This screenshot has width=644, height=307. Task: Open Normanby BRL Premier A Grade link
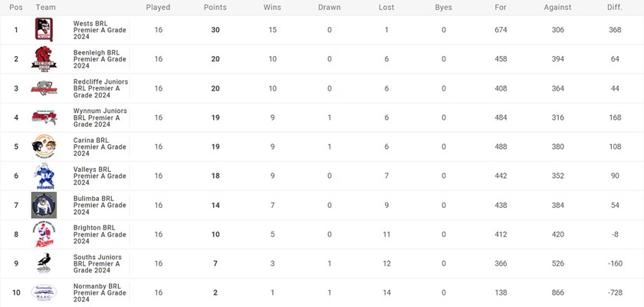click(100, 292)
